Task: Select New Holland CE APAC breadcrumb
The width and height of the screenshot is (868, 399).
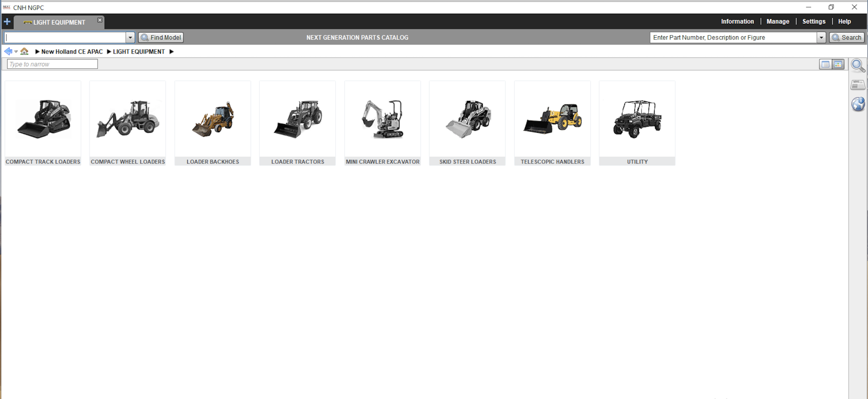Action: (x=72, y=52)
